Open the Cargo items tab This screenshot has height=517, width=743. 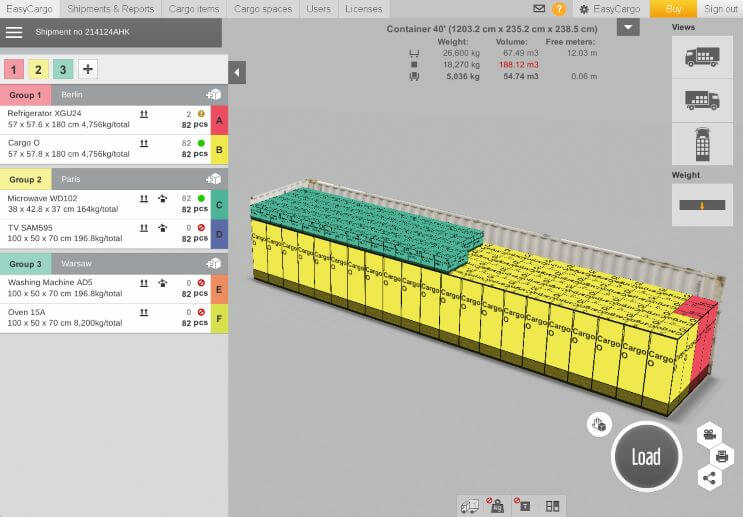(x=194, y=9)
